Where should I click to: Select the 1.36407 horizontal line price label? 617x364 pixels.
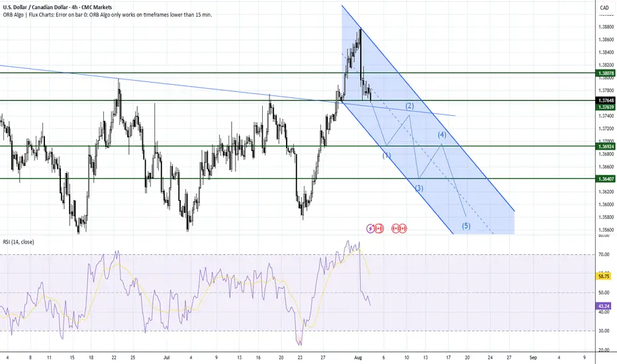click(x=606, y=179)
